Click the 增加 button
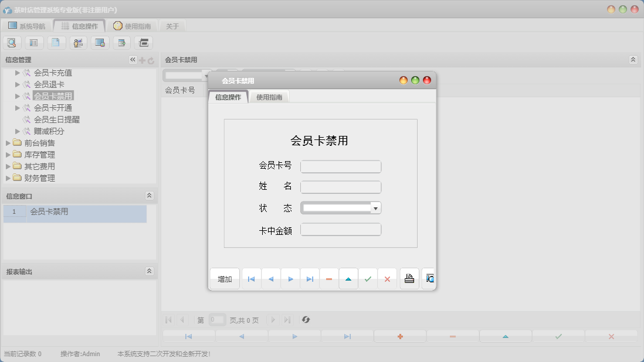Screen dimensions: 644x362 (x=224, y=279)
